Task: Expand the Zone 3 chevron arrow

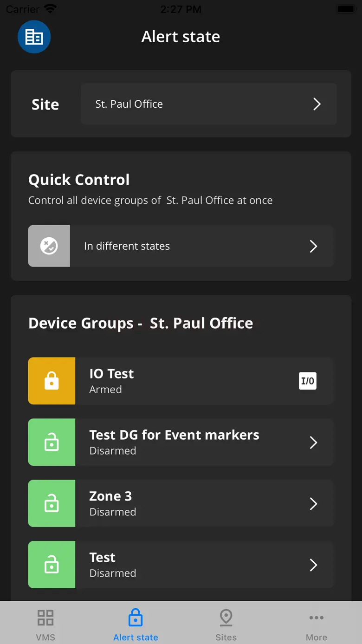Action: pos(314,504)
